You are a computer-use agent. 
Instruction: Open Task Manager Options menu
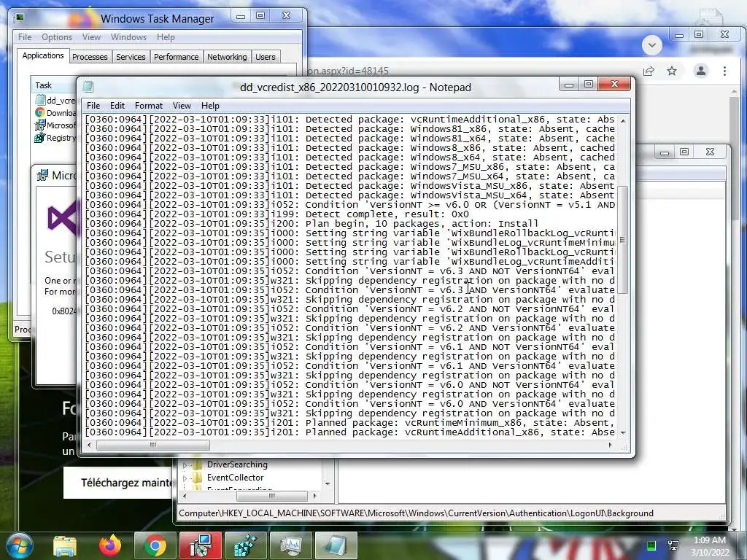click(x=57, y=37)
